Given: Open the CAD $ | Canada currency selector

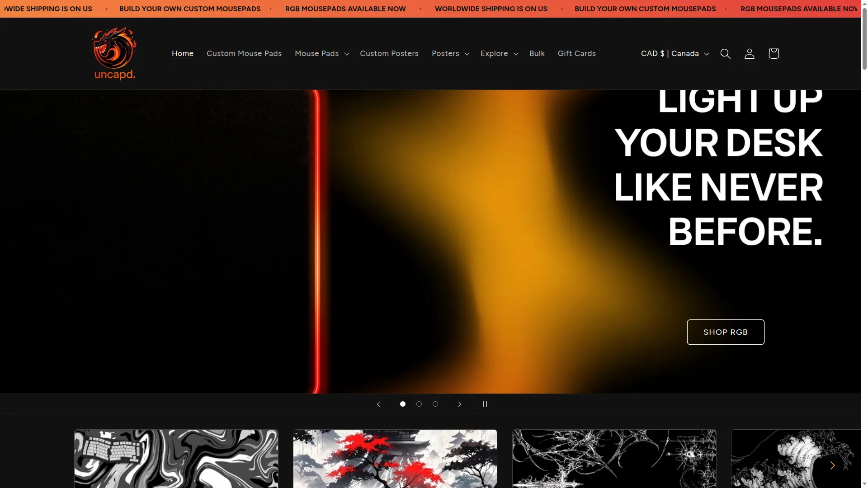Looking at the screenshot, I should (x=675, y=53).
